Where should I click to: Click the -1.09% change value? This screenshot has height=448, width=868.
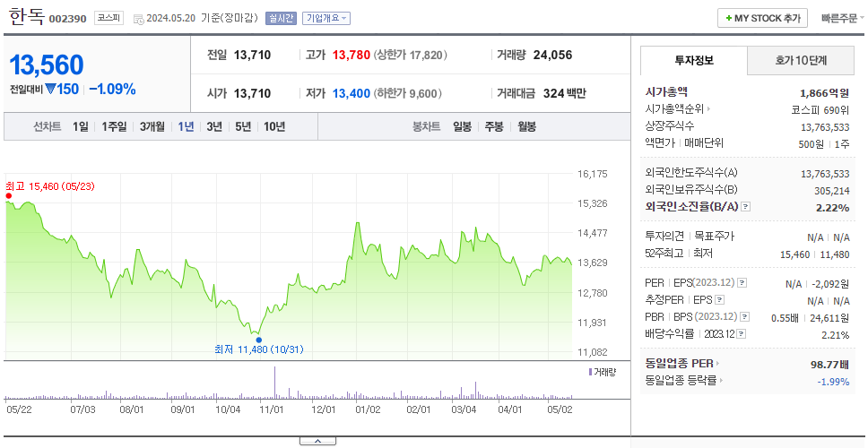click(x=112, y=89)
